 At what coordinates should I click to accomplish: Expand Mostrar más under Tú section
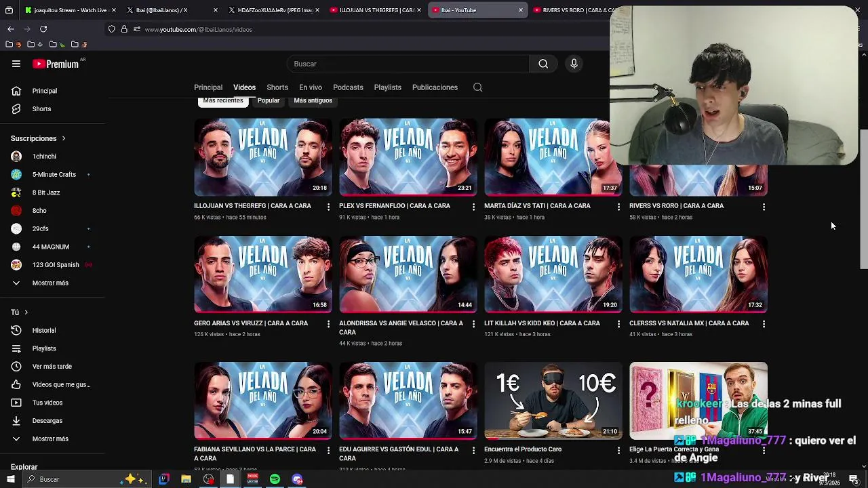click(50, 439)
